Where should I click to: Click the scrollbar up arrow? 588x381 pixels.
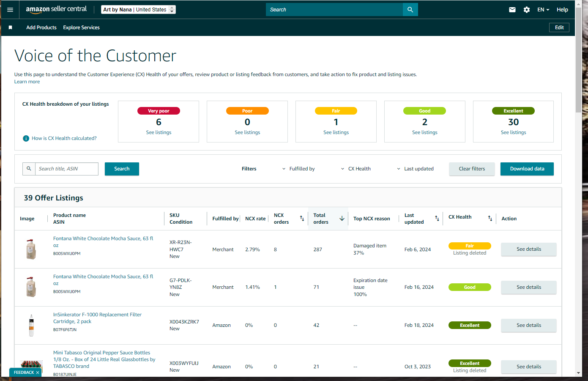coord(579,3)
